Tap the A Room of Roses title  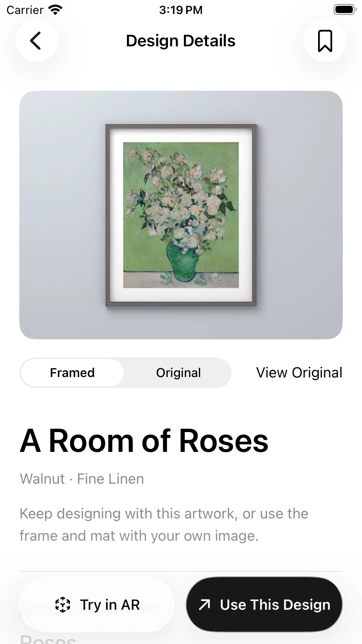click(144, 441)
